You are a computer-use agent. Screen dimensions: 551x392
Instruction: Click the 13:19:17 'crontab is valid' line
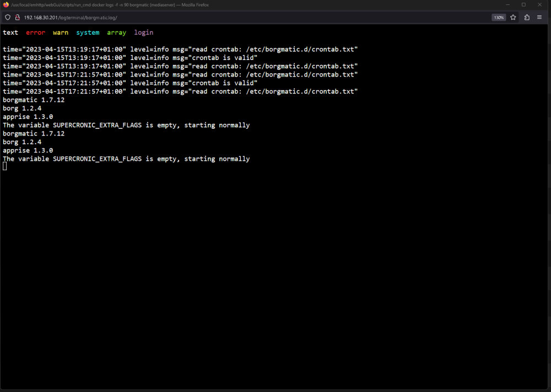(x=130, y=58)
